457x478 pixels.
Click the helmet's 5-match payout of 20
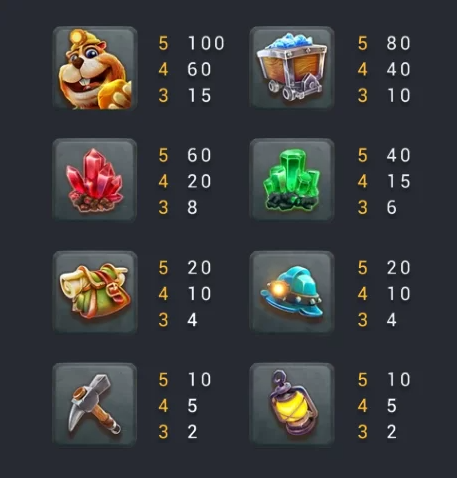pyautogui.click(x=398, y=268)
